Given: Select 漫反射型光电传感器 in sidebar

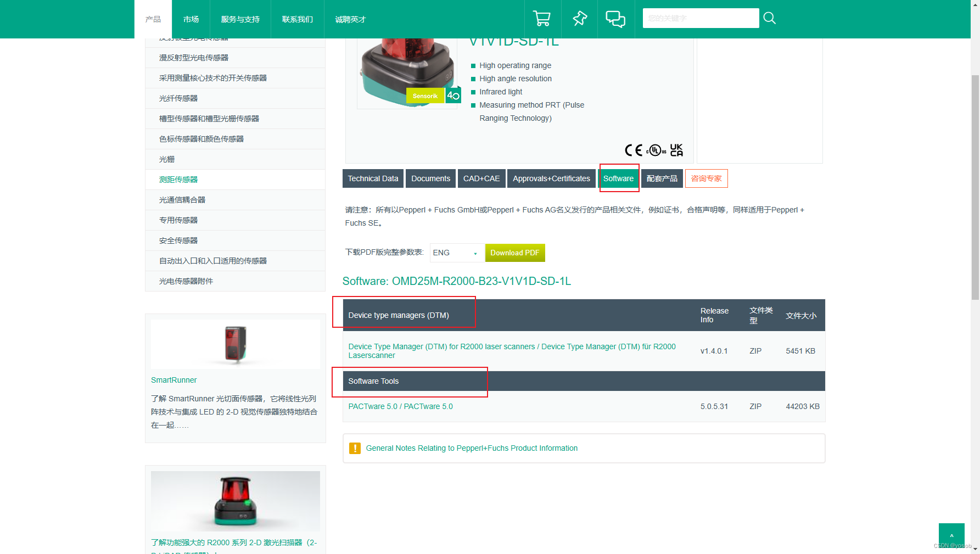Looking at the screenshot, I should pos(235,58).
